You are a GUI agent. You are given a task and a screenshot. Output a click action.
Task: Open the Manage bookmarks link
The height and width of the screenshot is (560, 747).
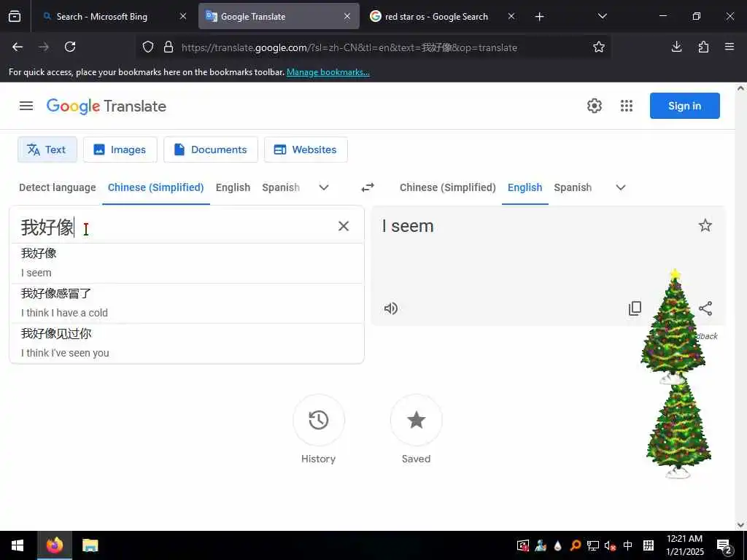(328, 72)
